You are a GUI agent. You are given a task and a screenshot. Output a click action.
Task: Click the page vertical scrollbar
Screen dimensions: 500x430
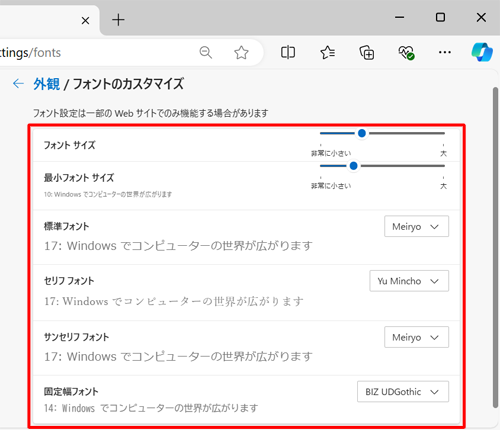point(495,247)
